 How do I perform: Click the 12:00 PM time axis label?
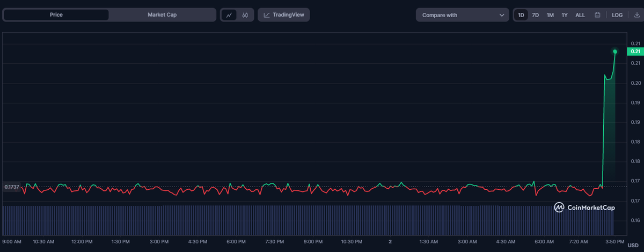pyautogui.click(x=82, y=242)
